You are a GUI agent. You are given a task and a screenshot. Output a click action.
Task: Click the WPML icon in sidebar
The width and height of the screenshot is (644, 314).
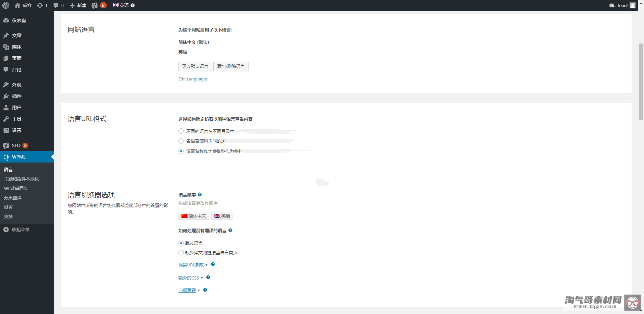[x=6, y=157]
